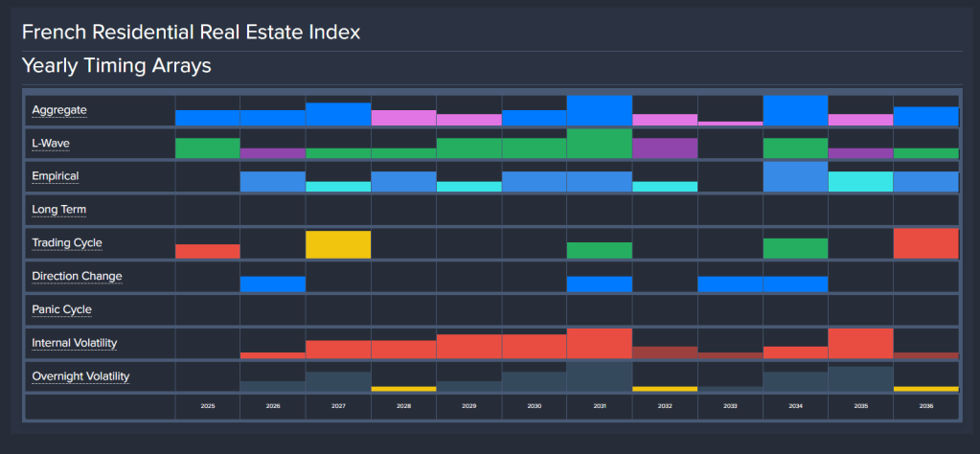This screenshot has height=454, width=980.
Task: Select the Panic Cycle row label
Action: pyautogui.click(x=62, y=309)
